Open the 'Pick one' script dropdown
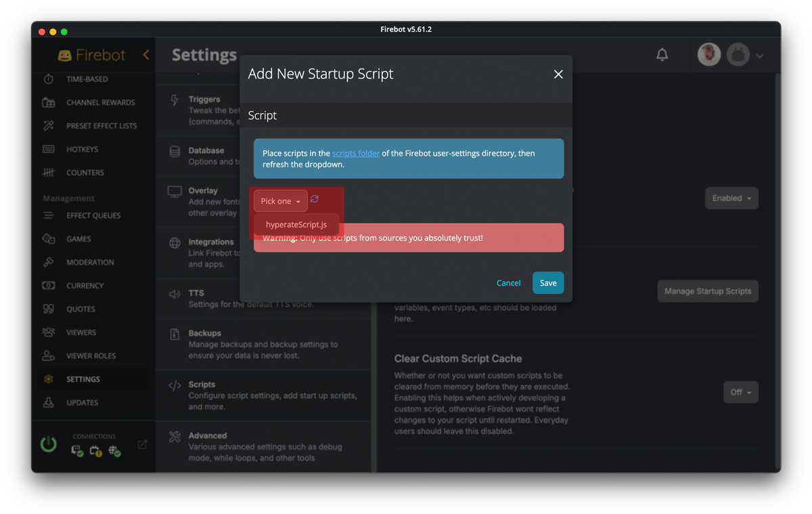Viewport: 812px width, 514px height. pos(279,200)
